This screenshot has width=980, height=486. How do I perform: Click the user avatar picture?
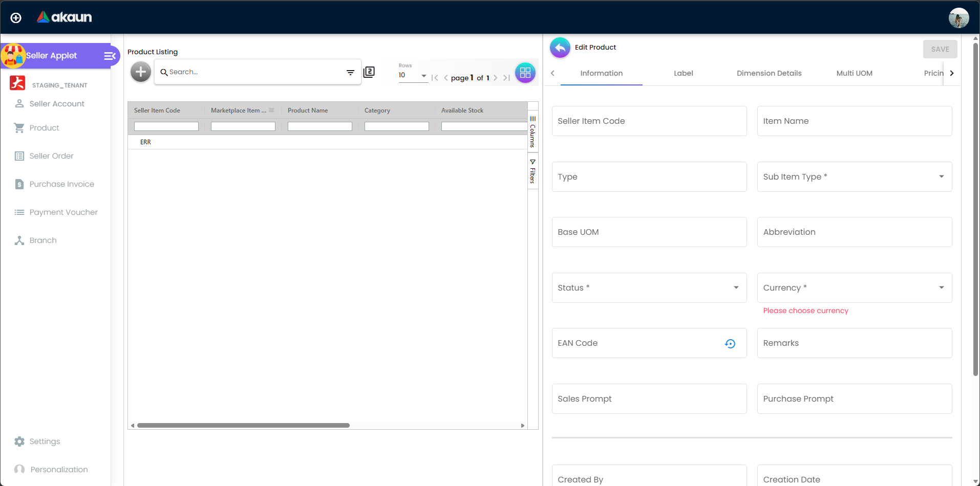click(x=958, y=17)
